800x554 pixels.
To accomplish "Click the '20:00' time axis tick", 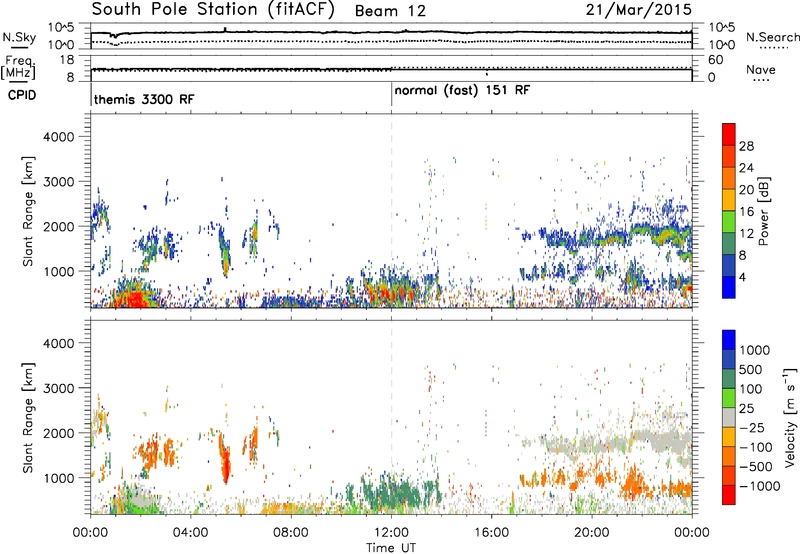I will click(592, 533).
